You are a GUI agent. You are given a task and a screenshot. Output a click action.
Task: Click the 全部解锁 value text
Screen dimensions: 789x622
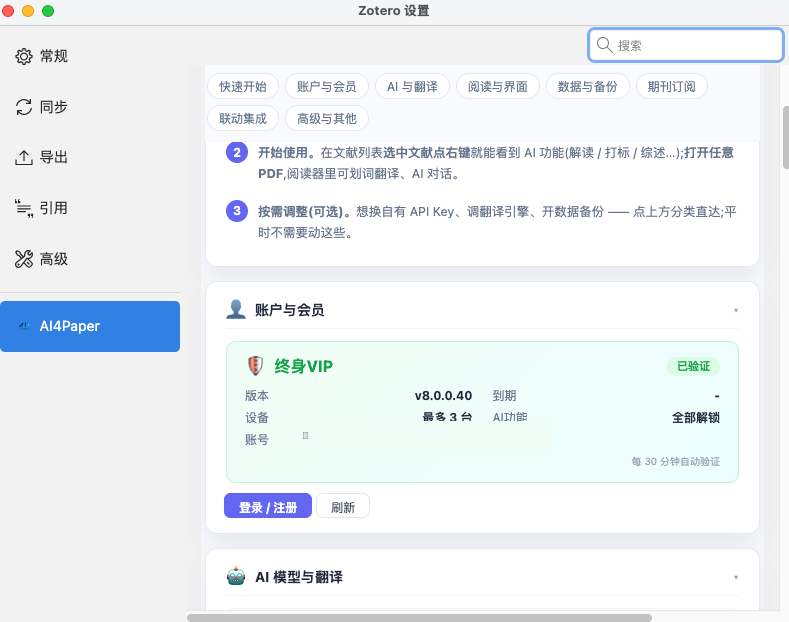pyautogui.click(x=696, y=417)
